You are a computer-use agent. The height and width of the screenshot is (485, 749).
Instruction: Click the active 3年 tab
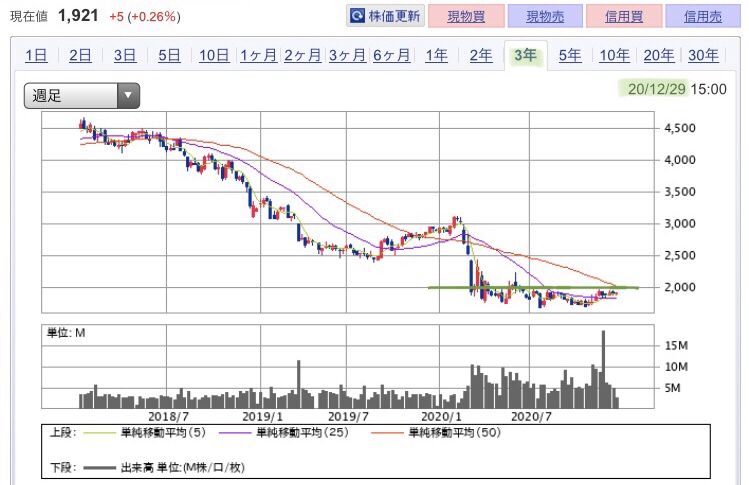pyautogui.click(x=525, y=55)
